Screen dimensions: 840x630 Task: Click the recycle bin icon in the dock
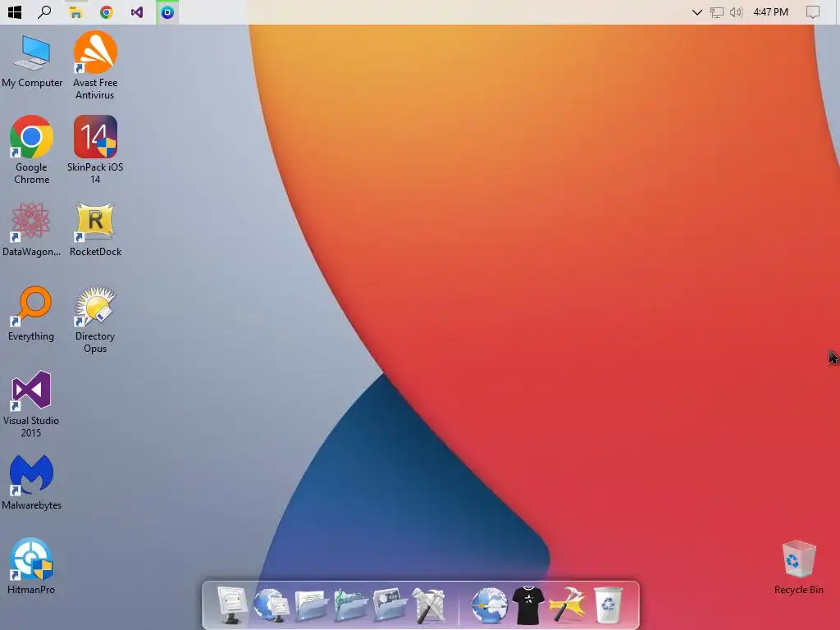(x=609, y=605)
